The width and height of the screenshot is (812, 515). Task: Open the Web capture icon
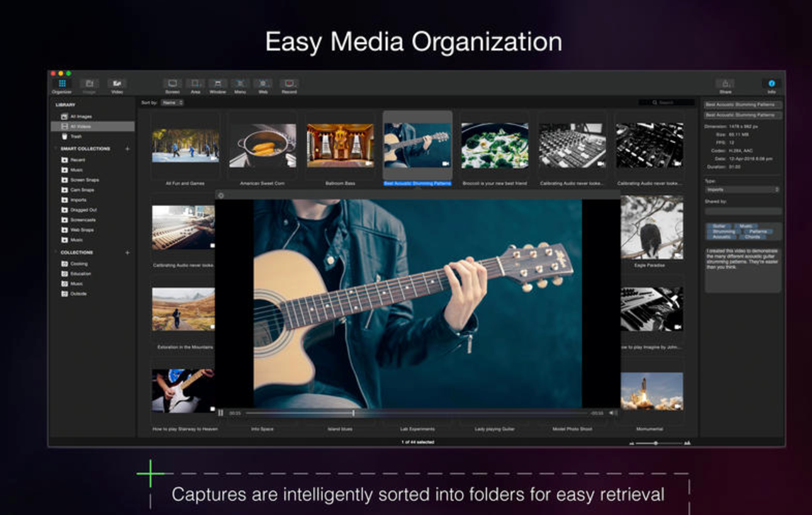point(262,82)
